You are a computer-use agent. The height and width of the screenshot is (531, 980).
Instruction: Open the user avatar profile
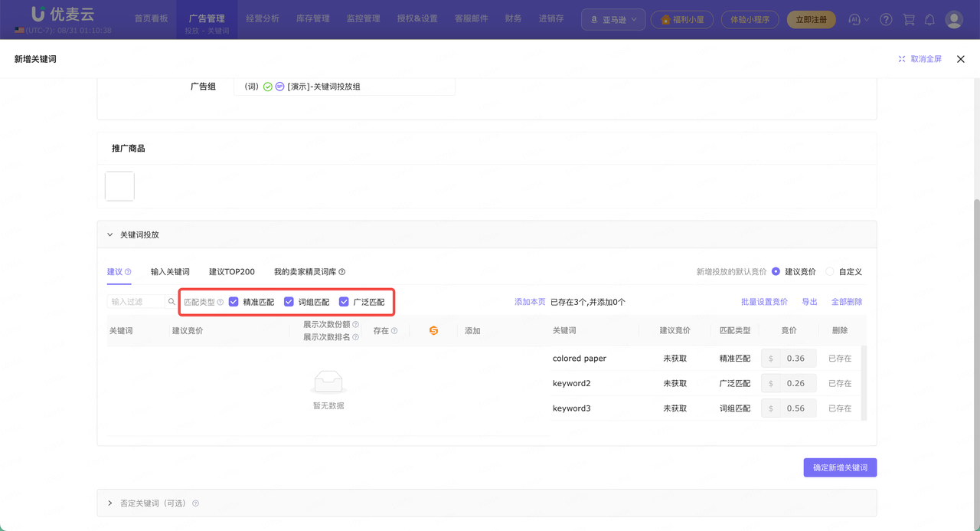(x=954, y=20)
